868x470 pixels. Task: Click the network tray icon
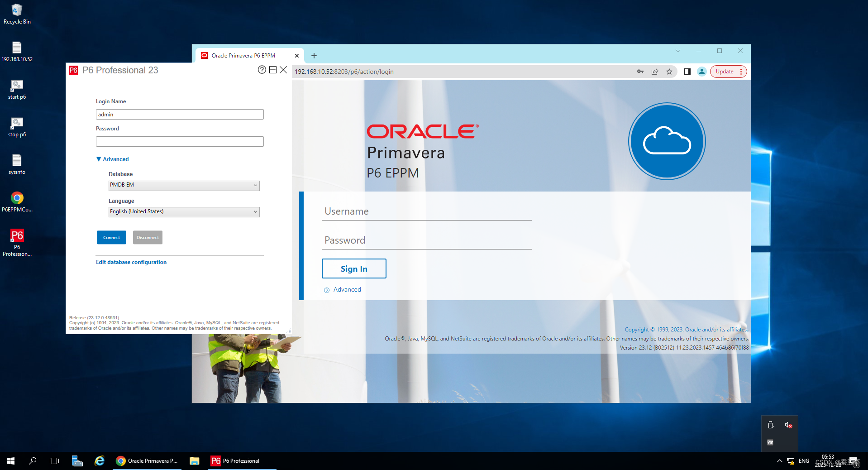click(791, 461)
